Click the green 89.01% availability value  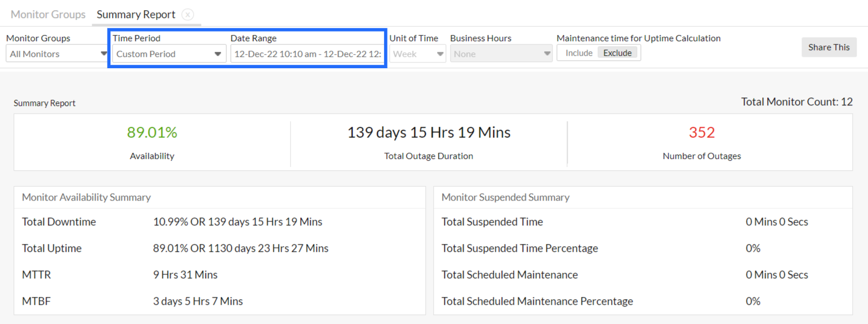pos(152,132)
